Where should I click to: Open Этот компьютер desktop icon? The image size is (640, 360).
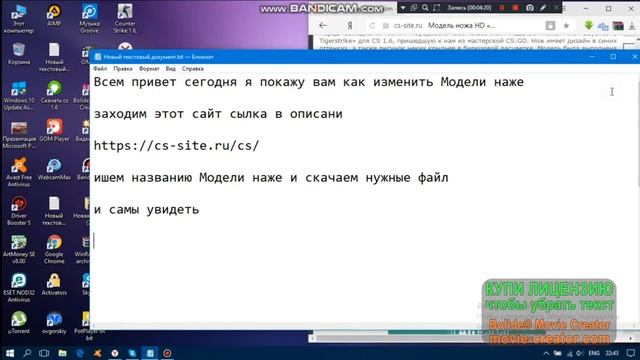[x=18, y=18]
